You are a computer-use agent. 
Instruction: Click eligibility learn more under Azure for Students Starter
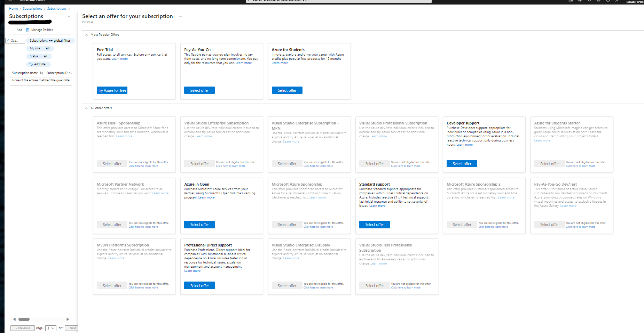pyautogui.click(x=581, y=166)
